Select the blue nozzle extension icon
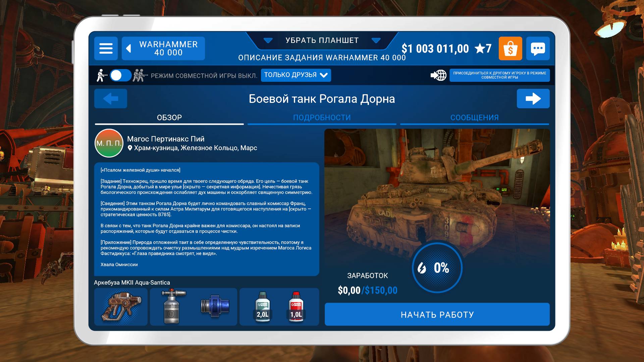This screenshot has width=644, height=362. [x=215, y=307]
